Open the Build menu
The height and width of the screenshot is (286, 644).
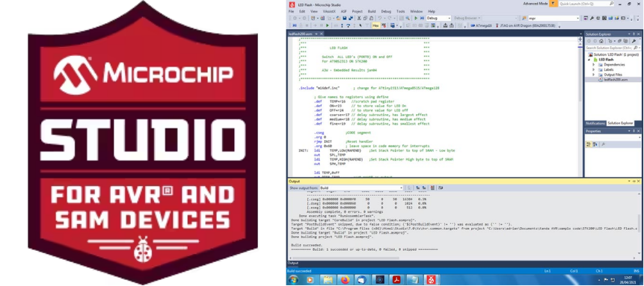click(x=372, y=11)
